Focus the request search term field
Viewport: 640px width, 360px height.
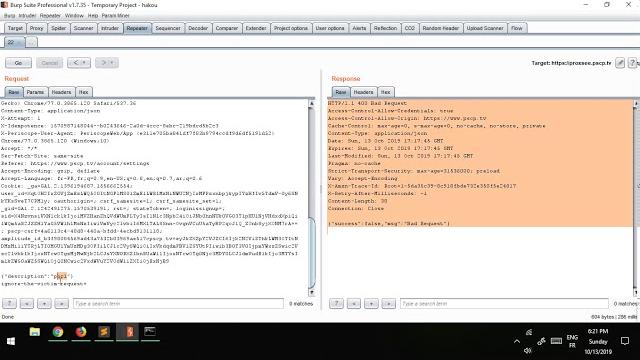pyautogui.click(x=178, y=303)
